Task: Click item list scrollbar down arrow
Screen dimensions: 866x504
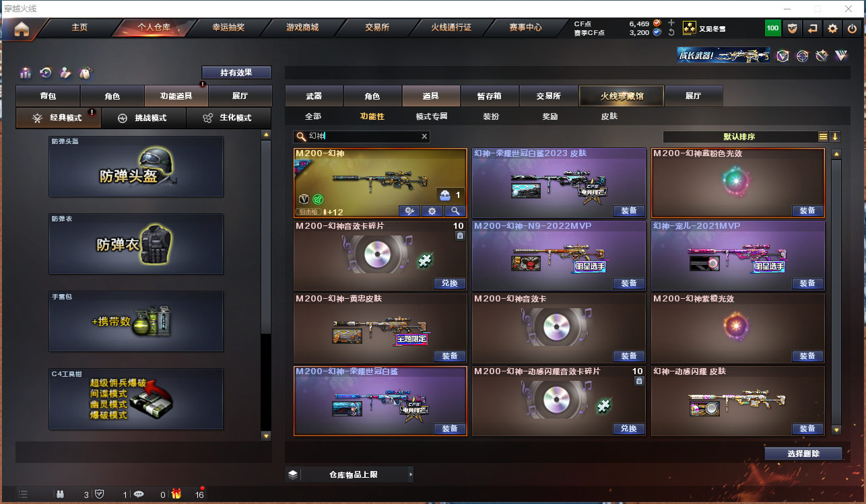Action: [836, 429]
